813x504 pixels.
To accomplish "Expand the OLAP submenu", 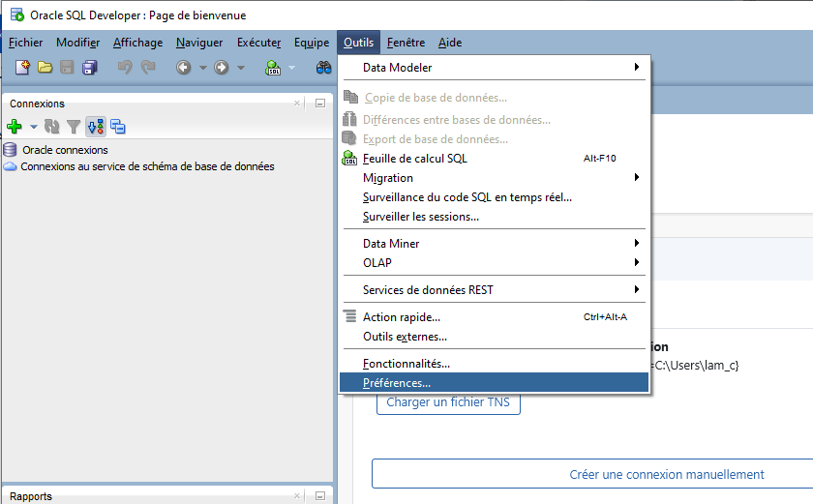I will (x=495, y=262).
